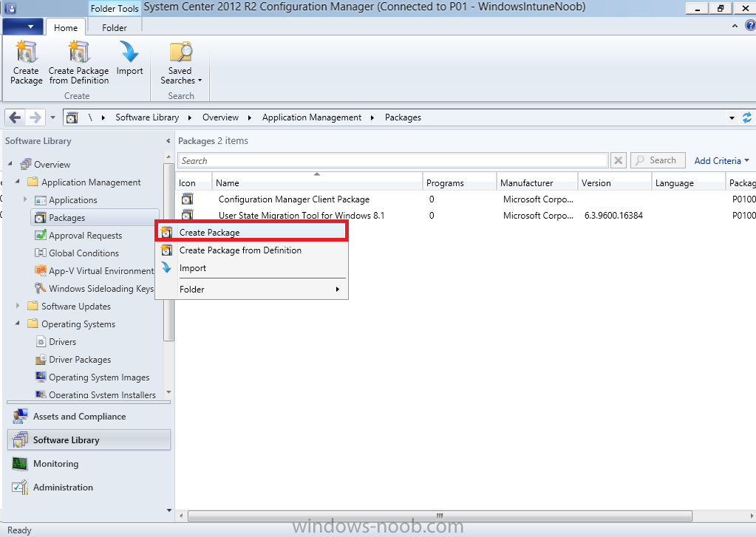Viewport: 756px width, 537px height.
Task: Select the Applications node icon
Action: pyautogui.click(x=41, y=199)
